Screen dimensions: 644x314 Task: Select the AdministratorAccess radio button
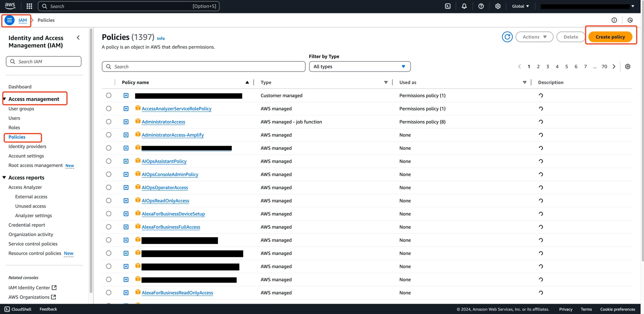point(109,122)
